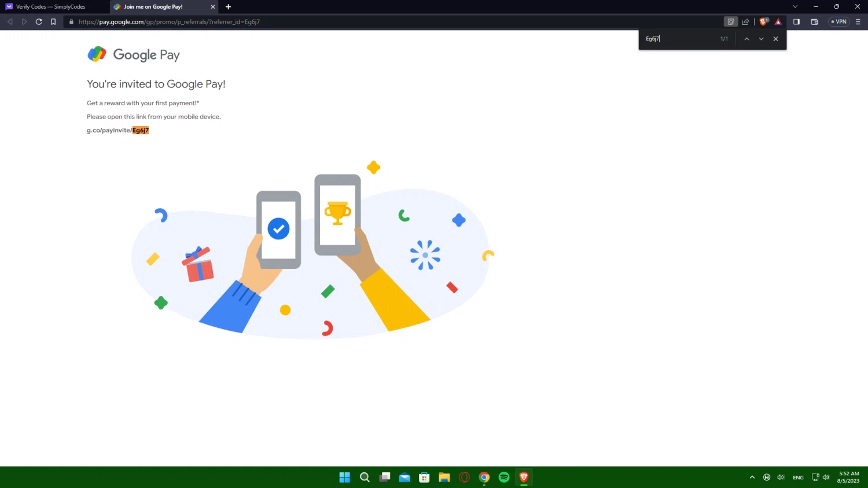
Task: Click the find-in-page icon in the address bar
Action: pos(731,22)
